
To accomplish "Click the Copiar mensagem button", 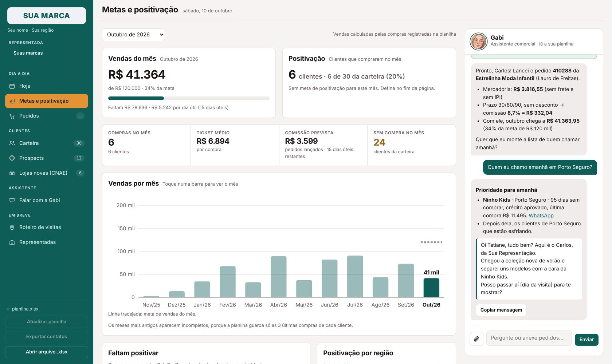I will tap(501, 310).
